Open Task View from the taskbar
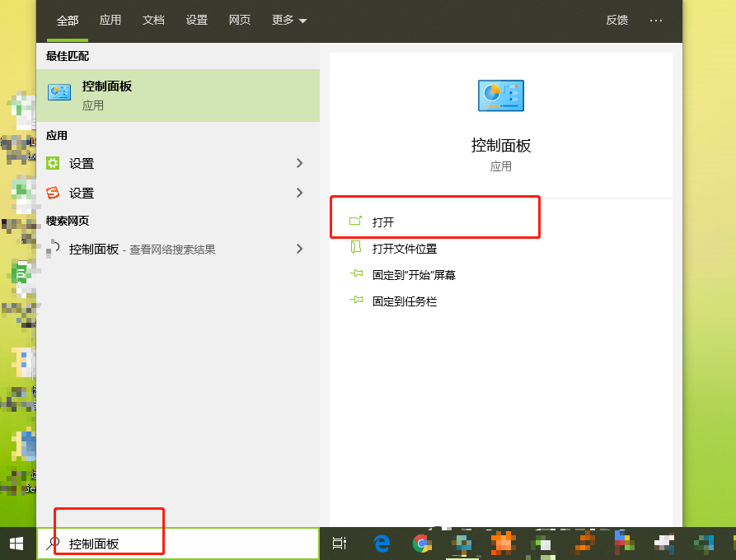Screen dimensions: 736x560 pyautogui.click(x=339, y=544)
